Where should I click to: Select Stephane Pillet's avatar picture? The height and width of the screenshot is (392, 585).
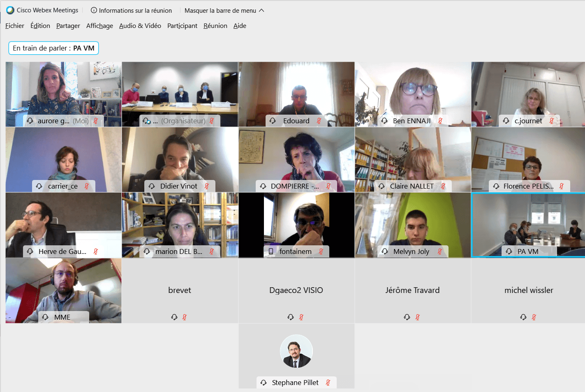[x=296, y=351]
